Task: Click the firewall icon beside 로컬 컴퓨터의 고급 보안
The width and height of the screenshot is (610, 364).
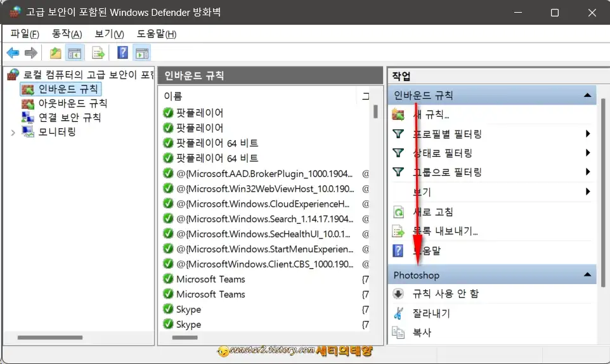Action: coord(13,74)
